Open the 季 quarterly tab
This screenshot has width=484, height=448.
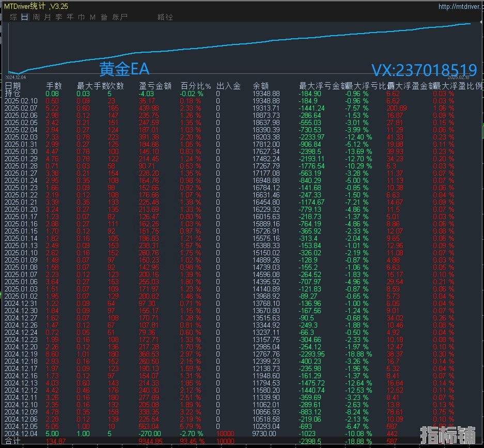coord(59,17)
